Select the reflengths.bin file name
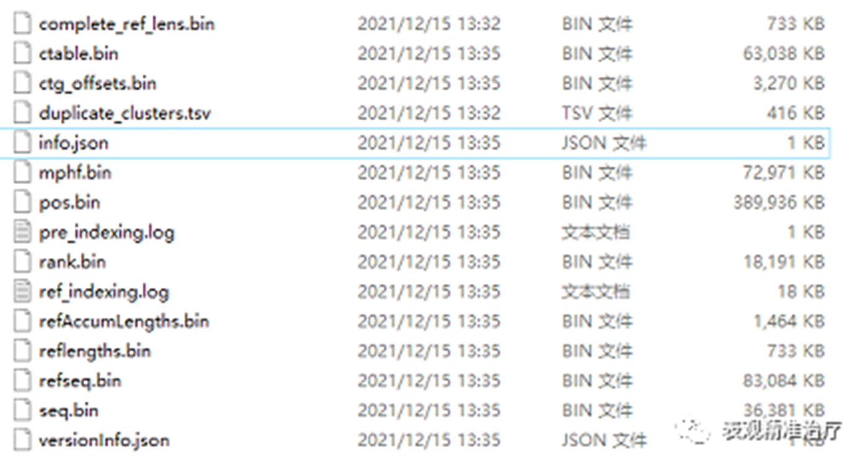The height and width of the screenshot is (468, 868). pyautogui.click(x=95, y=351)
